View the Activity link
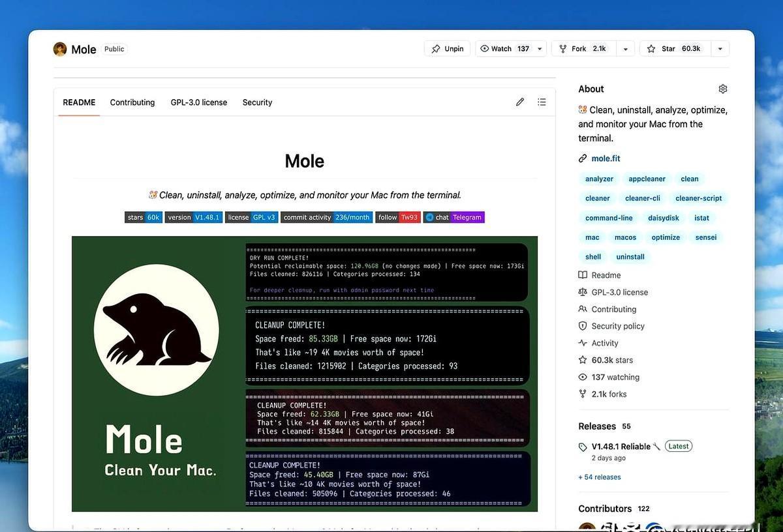The width and height of the screenshot is (783, 532). pyautogui.click(x=598, y=343)
